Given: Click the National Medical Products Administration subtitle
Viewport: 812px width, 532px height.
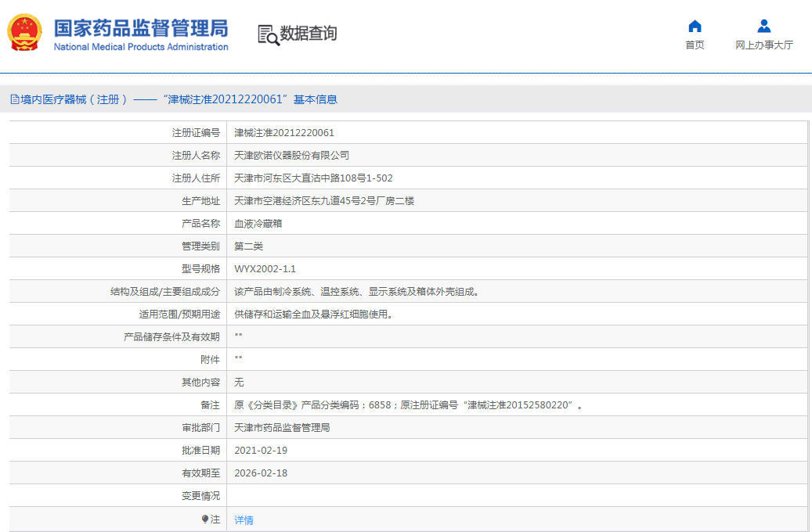Looking at the screenshot, I should [141, 47].
